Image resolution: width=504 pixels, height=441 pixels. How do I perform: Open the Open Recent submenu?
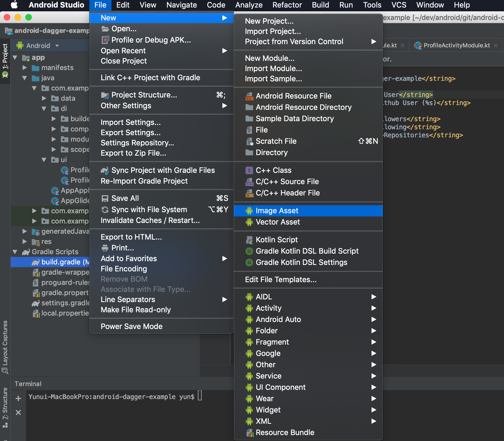[x=162, y=51]
